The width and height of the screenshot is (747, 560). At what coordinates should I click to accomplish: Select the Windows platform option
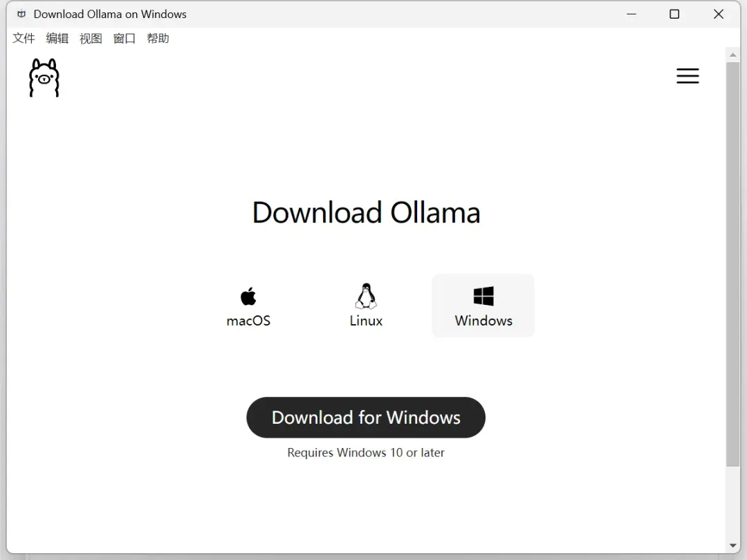point(483,306)
